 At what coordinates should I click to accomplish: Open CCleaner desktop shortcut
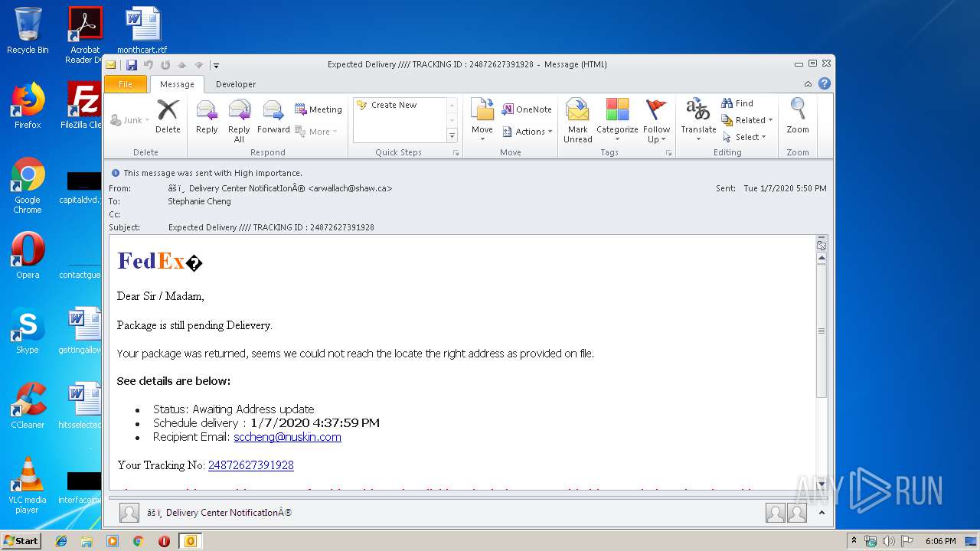pos(28,406)
